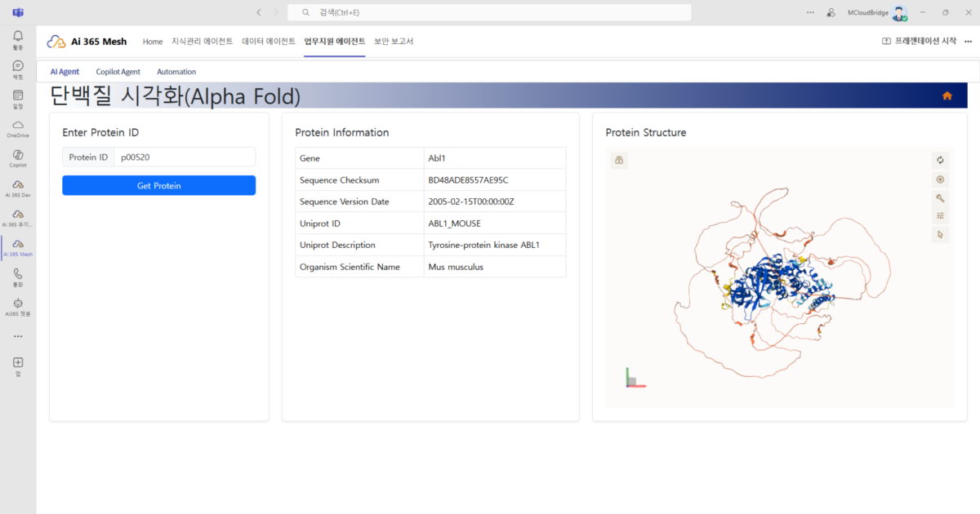Select the Automation tab

pos(176,72)
